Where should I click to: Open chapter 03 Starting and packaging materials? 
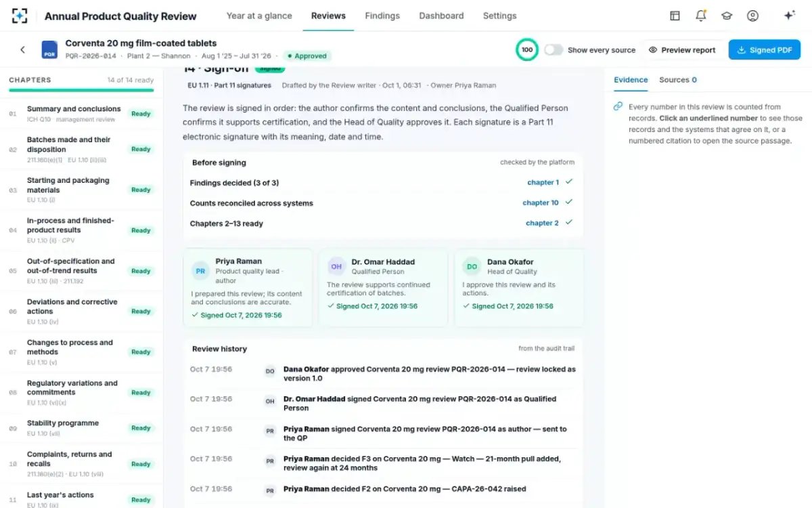click(x=81, y=190)
